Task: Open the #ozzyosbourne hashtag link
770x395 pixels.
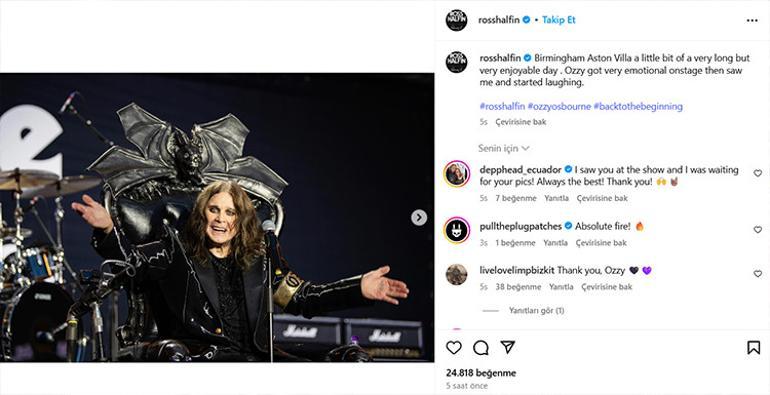Action: [x=559, y=106]
